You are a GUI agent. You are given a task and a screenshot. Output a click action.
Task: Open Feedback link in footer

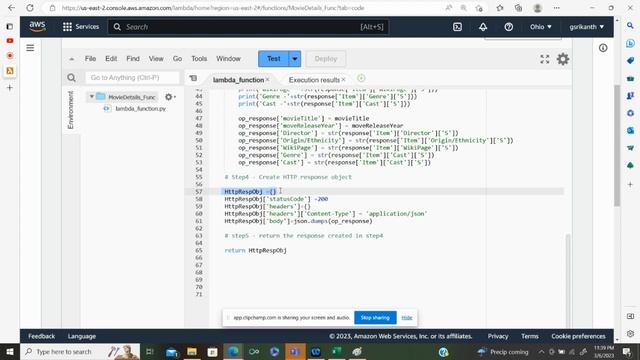41,336
